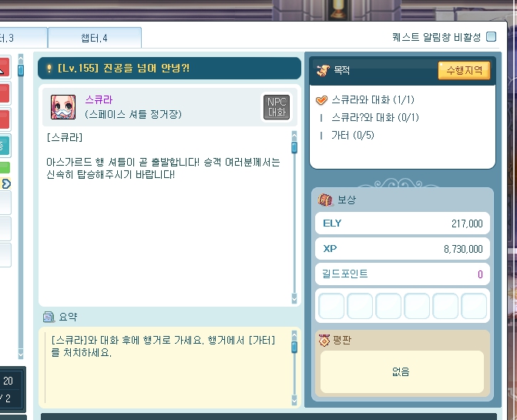Click the 보상 treasure chest icon
This screenshot has width=517, height=420.
click(x=325, y=200)
